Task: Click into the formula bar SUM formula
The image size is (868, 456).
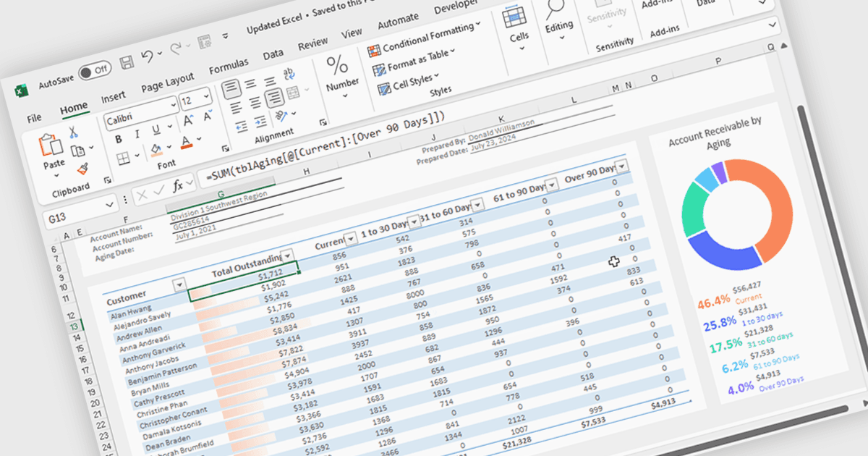Action: coord(325,145)
